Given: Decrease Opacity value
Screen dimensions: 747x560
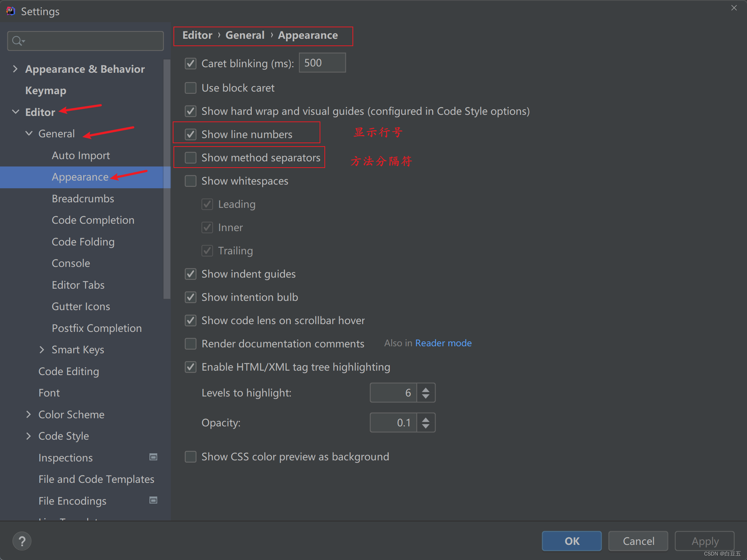Looking at the screenshot, I should tap(426, 426).
